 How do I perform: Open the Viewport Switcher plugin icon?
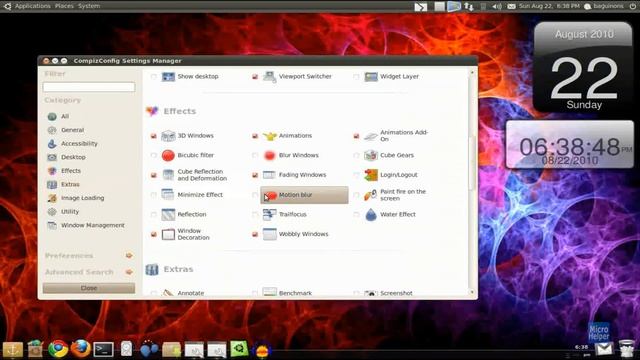pyautogui.click(x=269, y=76)
